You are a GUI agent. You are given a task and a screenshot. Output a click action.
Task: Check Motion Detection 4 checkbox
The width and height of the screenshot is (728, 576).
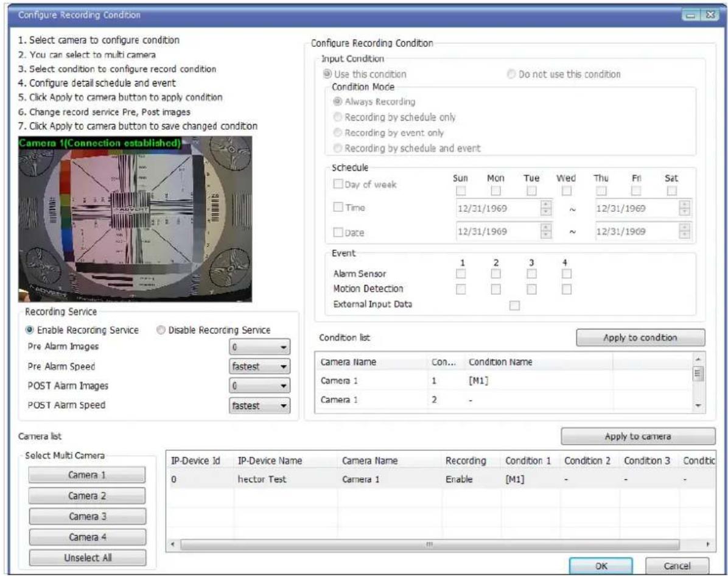coord(567,289)
